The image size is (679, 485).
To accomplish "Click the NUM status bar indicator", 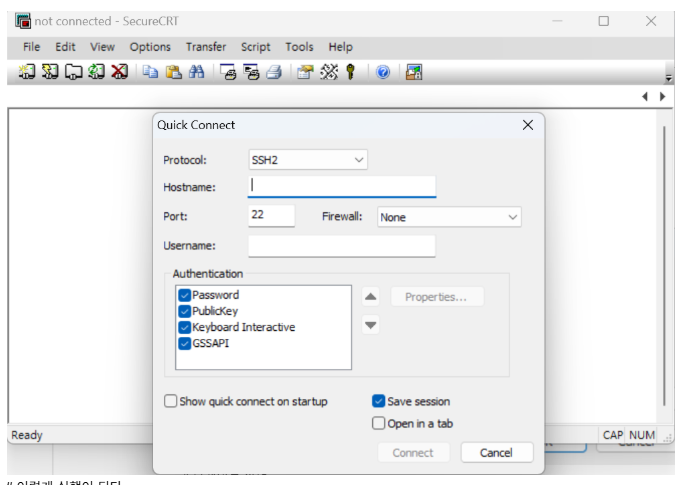I will pyautogui.click(x=642, y=435).
